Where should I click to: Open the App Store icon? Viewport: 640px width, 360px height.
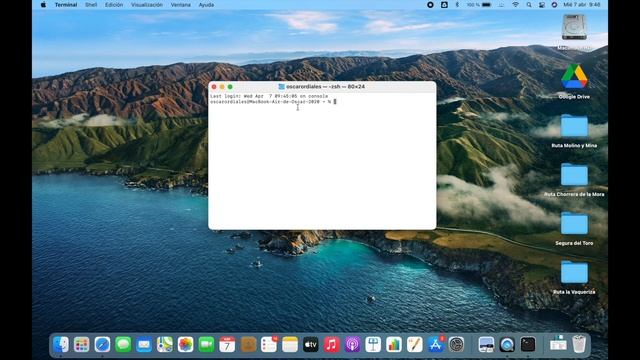point(436,344)
